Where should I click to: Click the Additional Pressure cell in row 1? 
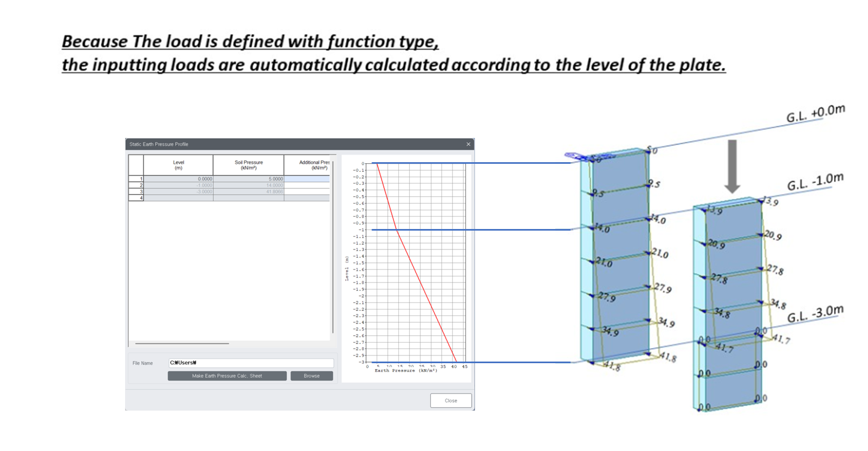[x=307, y=179]
